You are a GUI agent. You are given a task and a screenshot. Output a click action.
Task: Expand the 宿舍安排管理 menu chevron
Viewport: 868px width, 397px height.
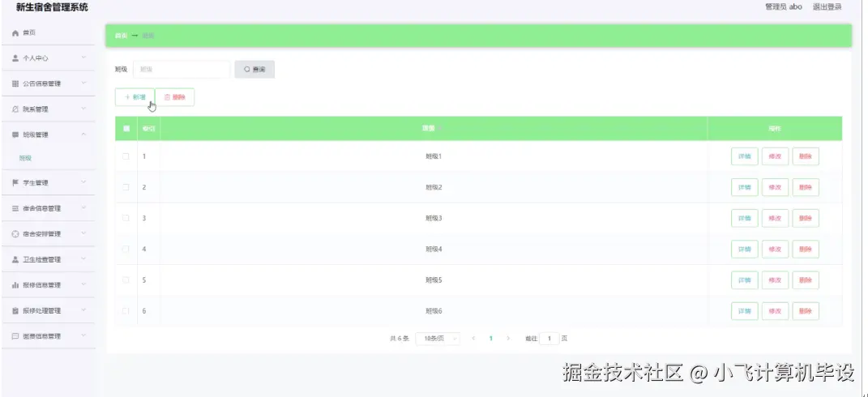click(x=83, y=233)
